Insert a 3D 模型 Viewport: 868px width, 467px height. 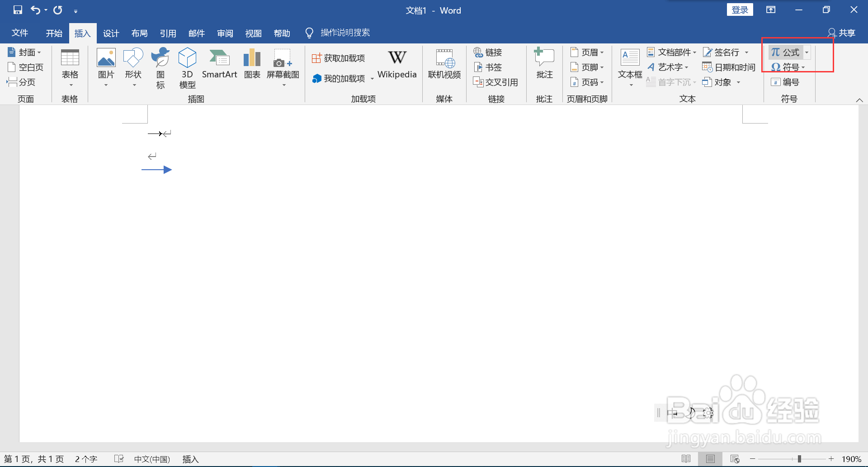(x=187, y=67)
